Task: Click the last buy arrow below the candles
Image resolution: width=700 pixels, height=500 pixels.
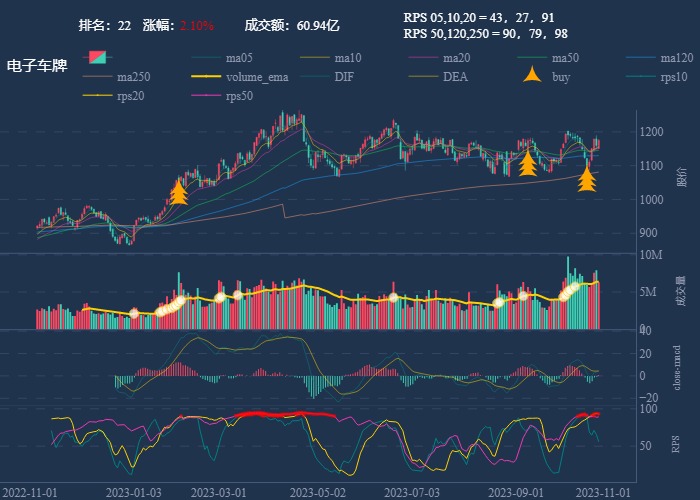Action: point(587,178)
